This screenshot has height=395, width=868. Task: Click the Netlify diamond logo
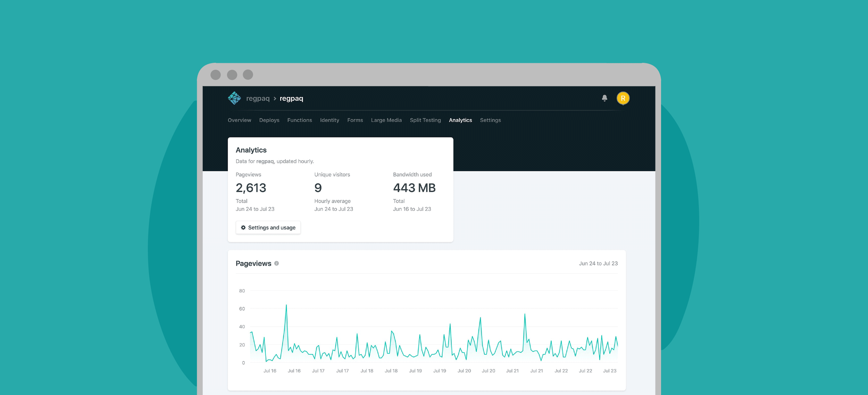point(234,98)
